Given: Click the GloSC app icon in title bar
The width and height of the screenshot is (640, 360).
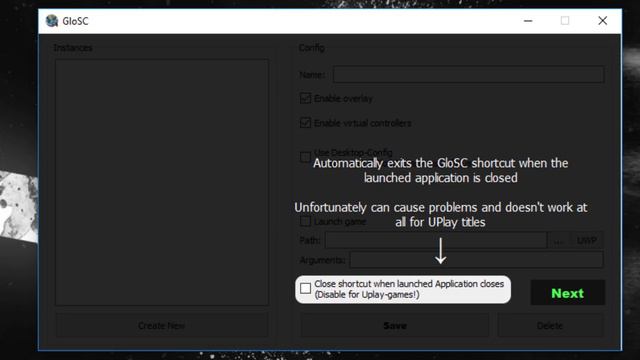Looking at the screenshot, I should click(52, 21).
